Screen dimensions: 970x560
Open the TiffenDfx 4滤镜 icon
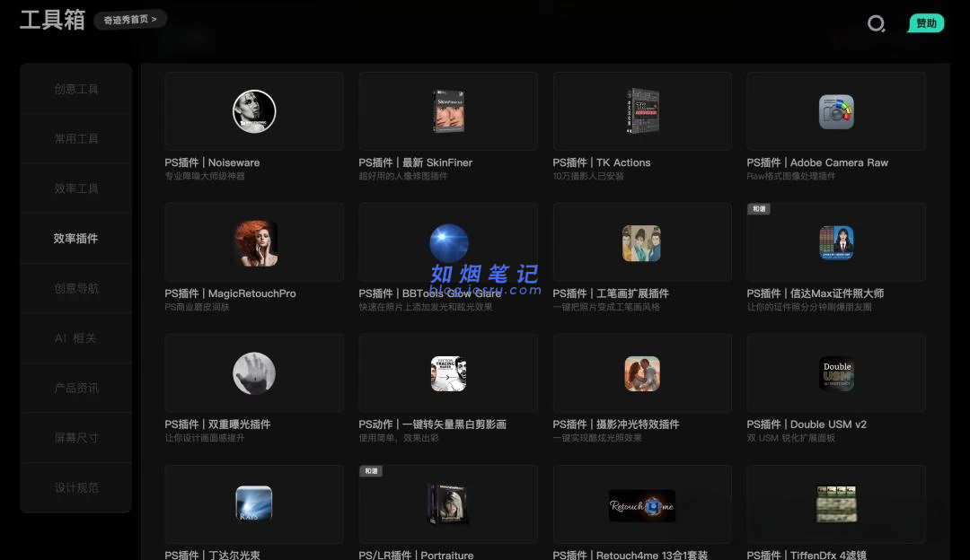point(836,504)
